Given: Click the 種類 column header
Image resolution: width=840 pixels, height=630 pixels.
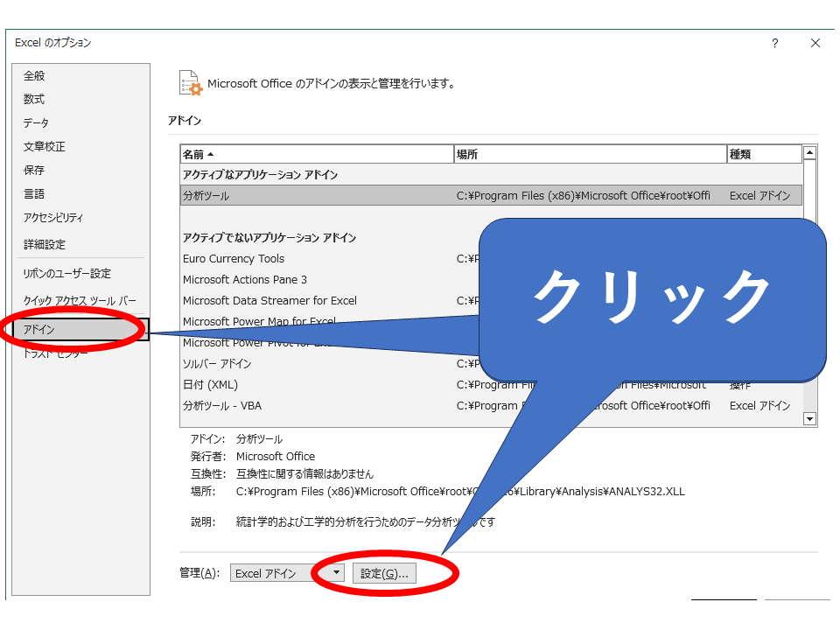Looking at the screenshot, I should pos(764,154).
